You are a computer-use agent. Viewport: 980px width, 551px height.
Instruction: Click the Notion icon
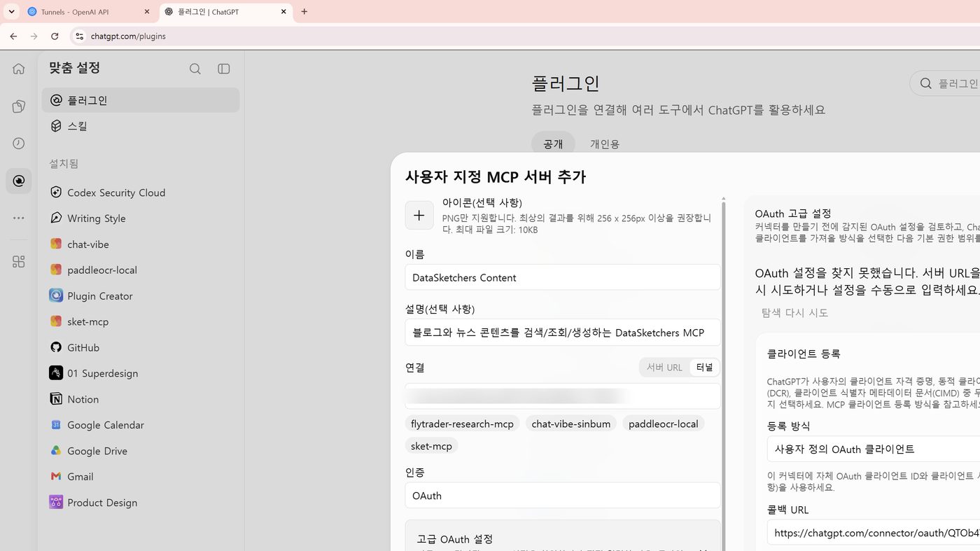click(x=56, y=399)
